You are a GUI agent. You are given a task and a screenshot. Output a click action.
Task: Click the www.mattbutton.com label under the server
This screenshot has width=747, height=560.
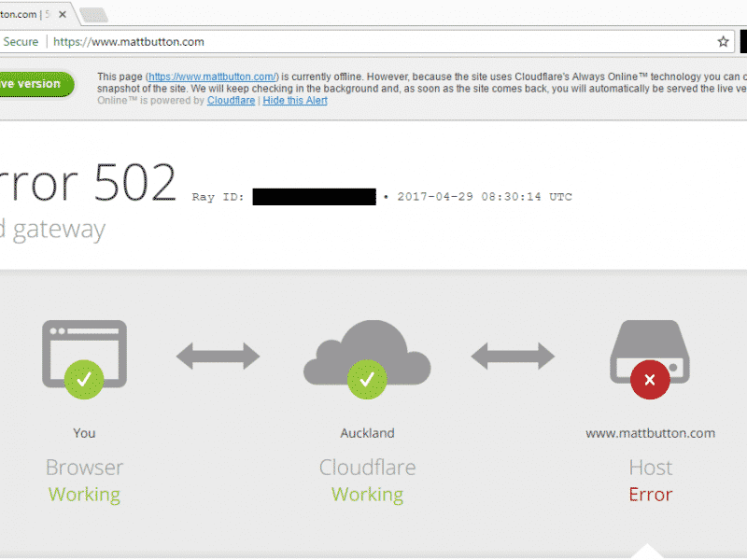[650, 433]
